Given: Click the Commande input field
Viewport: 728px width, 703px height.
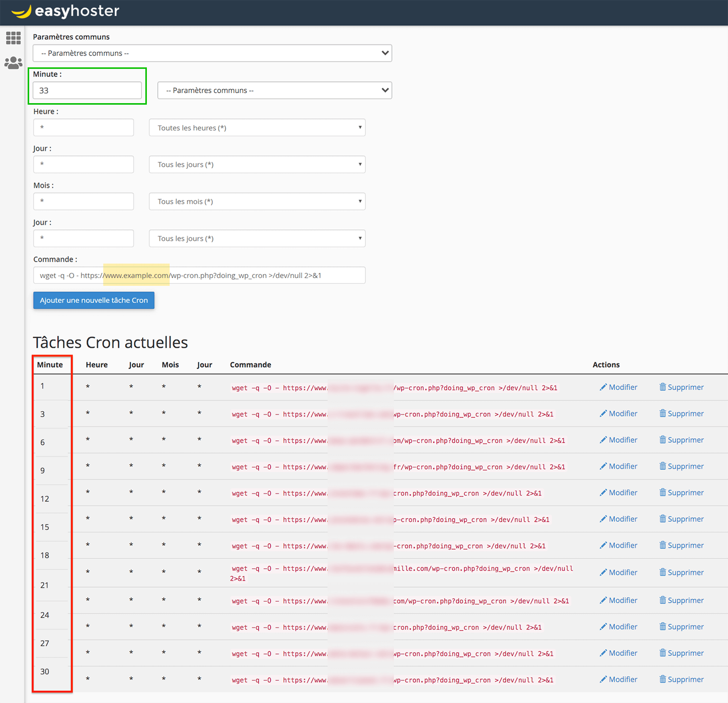Looking at the screenshot, I should point(199,275).
